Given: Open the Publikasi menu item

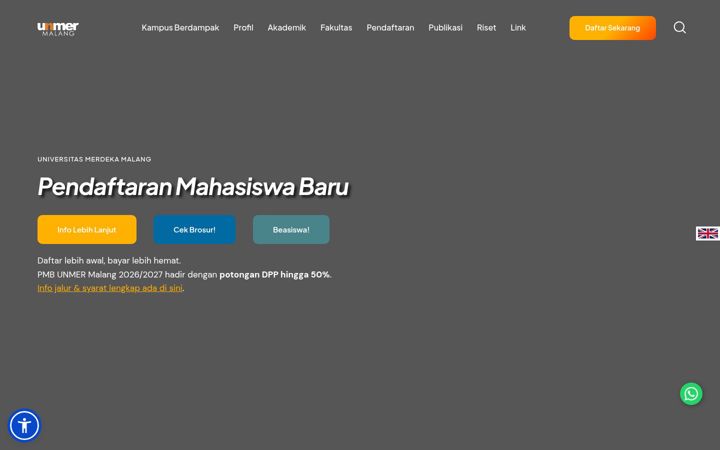Looking at the screenshot, I should (445, 28).
